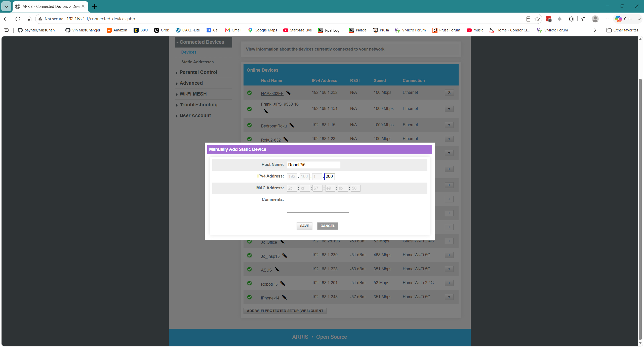Click the Comments text area
Screen dimensions: 644x347
coord(318,204)
